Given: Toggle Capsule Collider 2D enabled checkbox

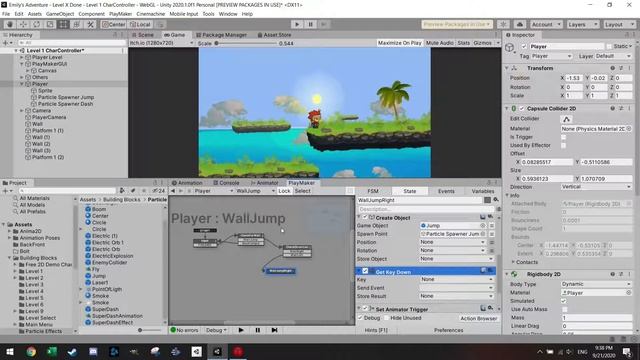Looking at the screenshot, I should tap(522, 109).
